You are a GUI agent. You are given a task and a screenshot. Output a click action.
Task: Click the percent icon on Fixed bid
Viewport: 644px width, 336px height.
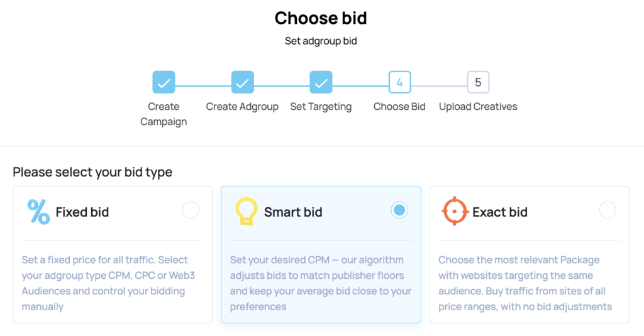[x=38, y=212]
